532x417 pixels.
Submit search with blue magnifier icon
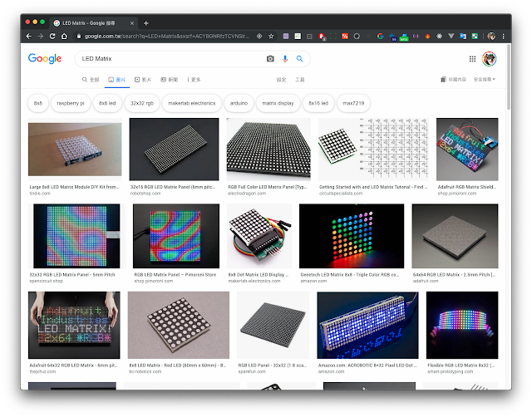(299, 59)
